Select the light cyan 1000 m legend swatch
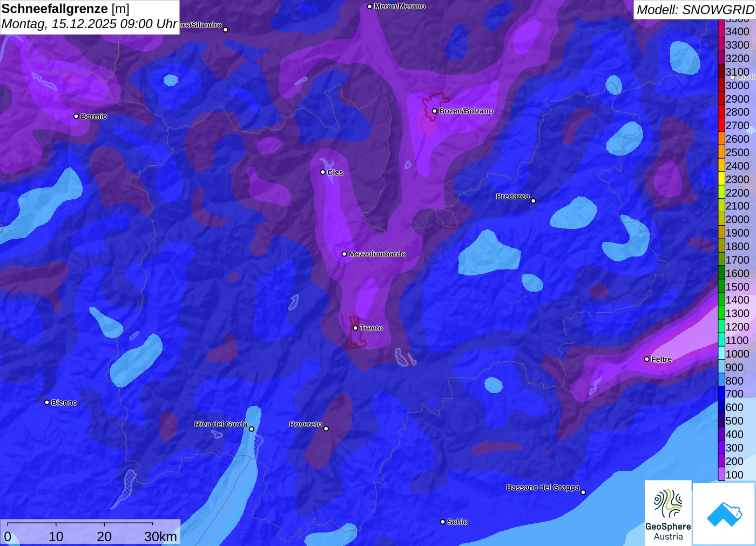This screenshot has width=756, height=546. pyautogui.click(x=721, y=353)
